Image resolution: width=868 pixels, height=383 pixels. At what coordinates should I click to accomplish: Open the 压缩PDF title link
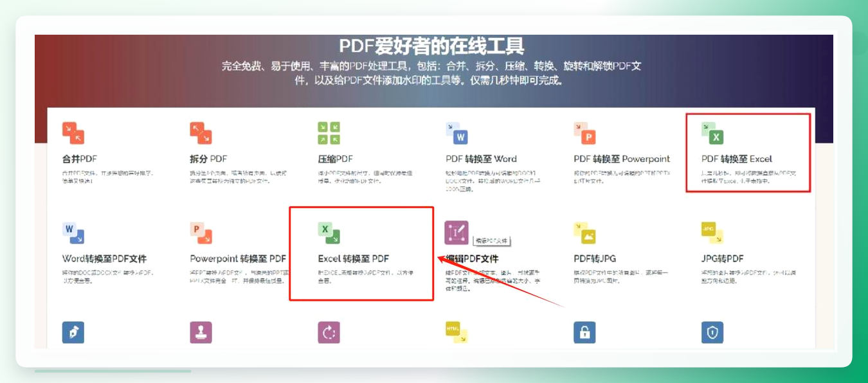[x=336, y=159]
